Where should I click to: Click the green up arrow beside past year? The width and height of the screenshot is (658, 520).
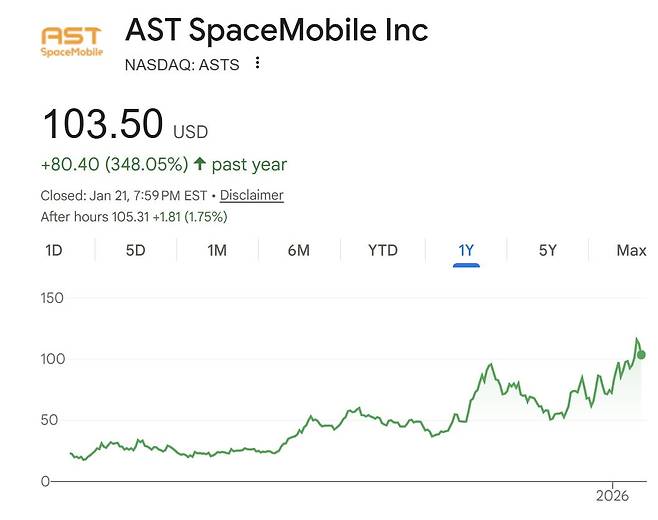[200, 164]
